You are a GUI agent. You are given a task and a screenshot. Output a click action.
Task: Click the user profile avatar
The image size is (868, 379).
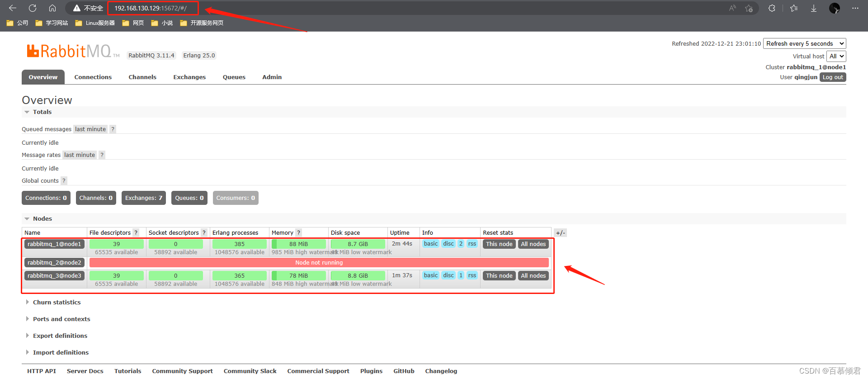pyautogui.click(x=835, y=8)
